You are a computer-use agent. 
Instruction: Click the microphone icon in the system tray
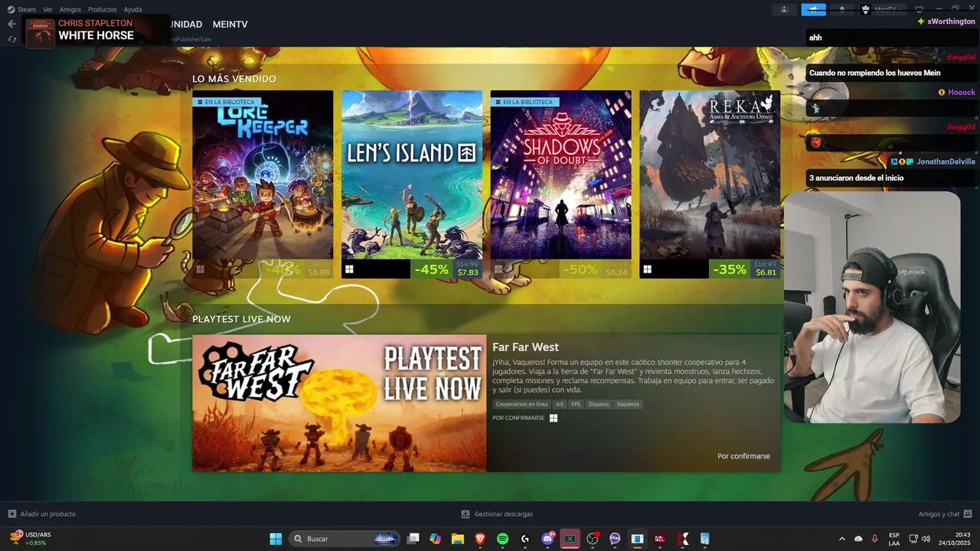tap(874, 539)
